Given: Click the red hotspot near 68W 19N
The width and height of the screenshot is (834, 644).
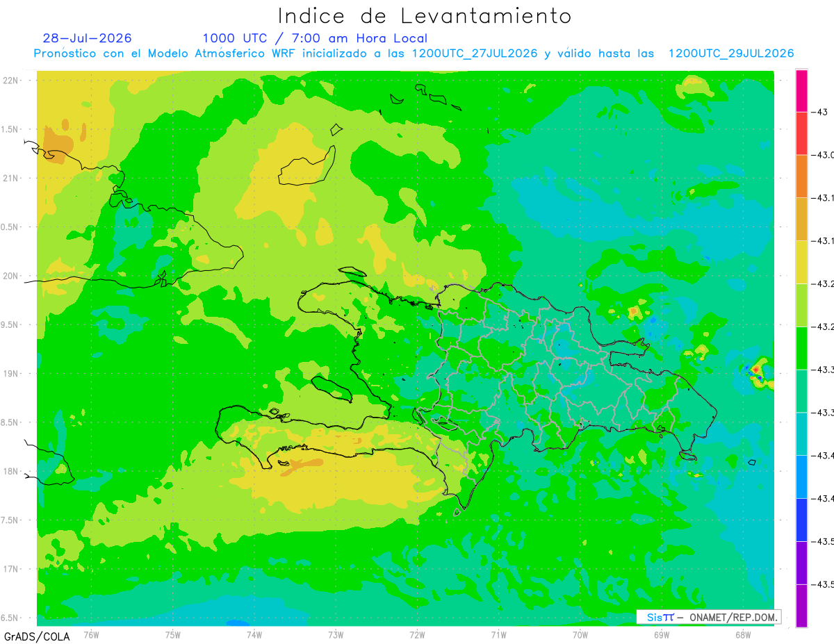Looking at the screenshot, I should point(756,370).
